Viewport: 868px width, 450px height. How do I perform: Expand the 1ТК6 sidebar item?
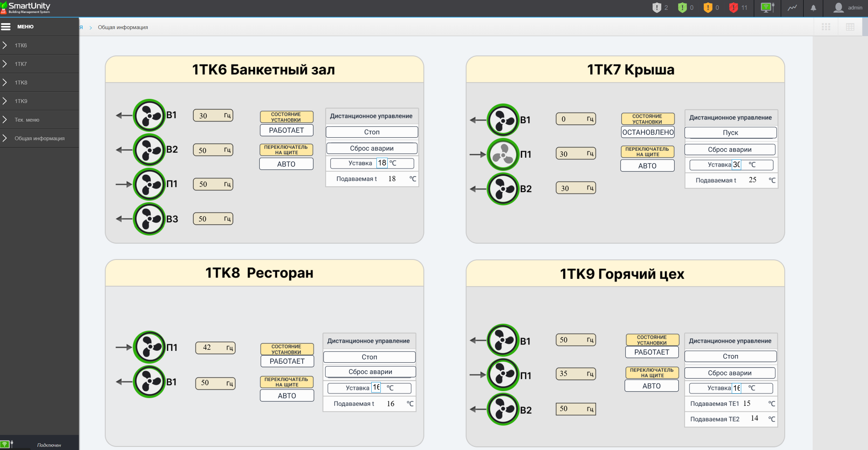(x=21, y=45)
